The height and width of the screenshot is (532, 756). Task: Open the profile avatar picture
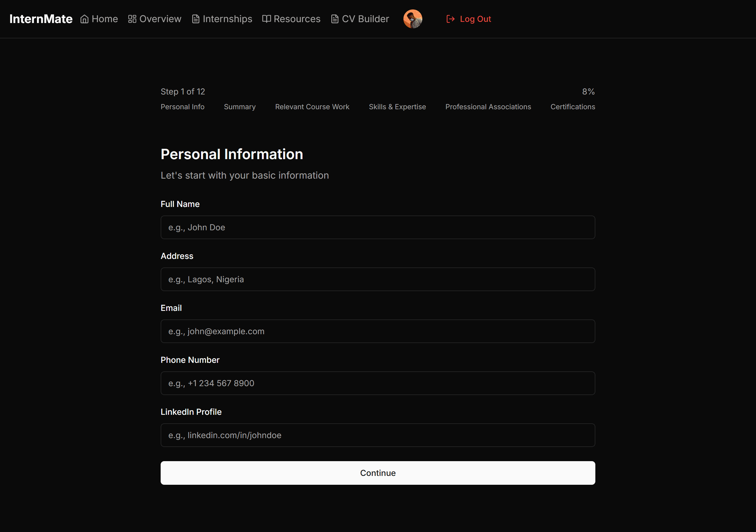(x=413, y=19)
